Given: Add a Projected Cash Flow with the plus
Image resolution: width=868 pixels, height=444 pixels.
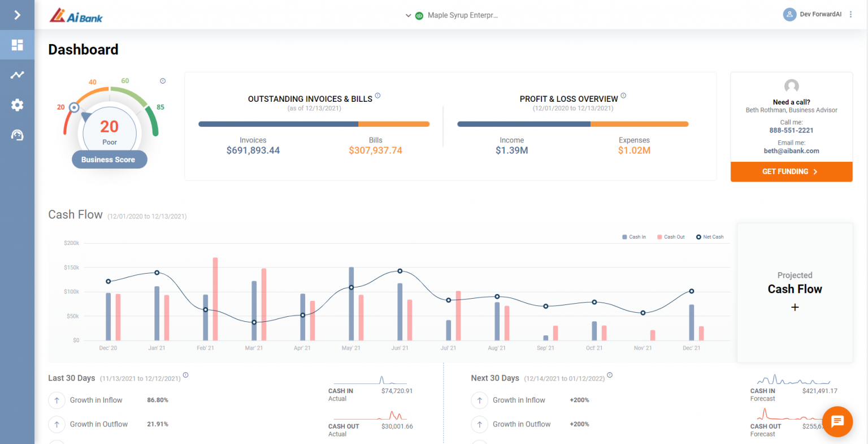Looking at the screenshot, I should pos(795,307).
